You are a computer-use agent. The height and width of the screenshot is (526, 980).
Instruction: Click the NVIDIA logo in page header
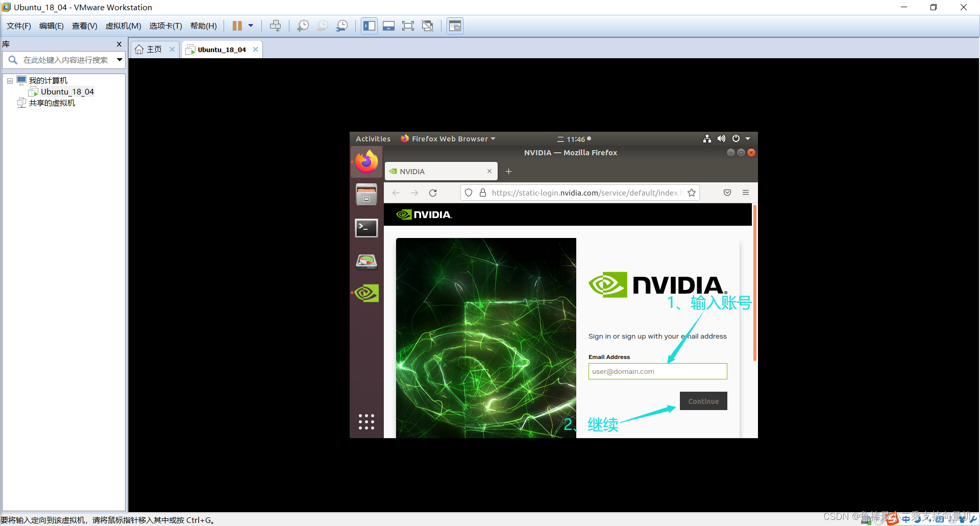click(424, 215)
